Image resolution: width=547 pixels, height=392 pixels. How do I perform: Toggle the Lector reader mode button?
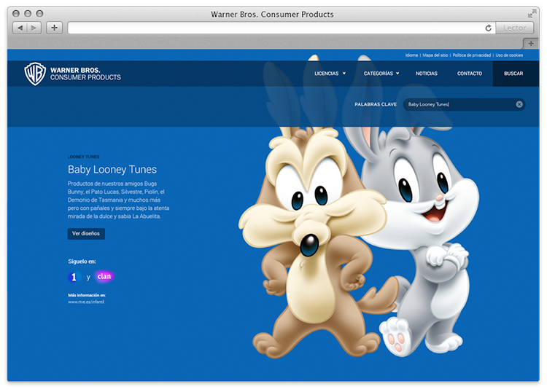click(515, 28)
